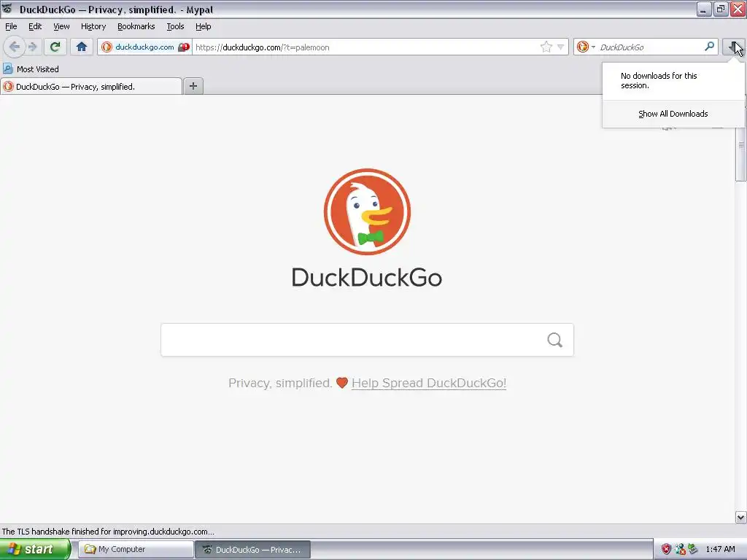The height and width of the screenshot is (560, 747).
Task: Open the File menu
Action: pos(11,26)
